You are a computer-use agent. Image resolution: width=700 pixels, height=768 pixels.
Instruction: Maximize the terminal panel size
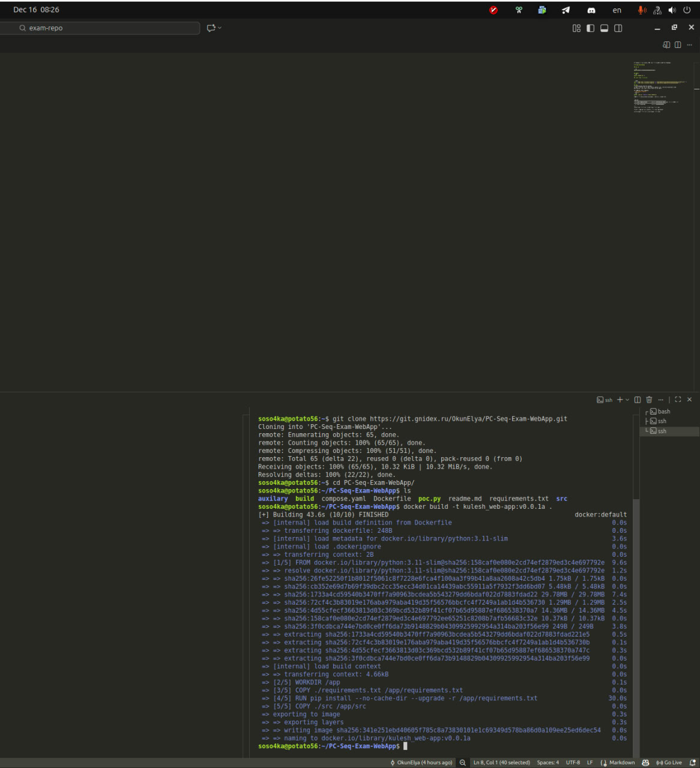pyautogui.click(x=678, y=400)
